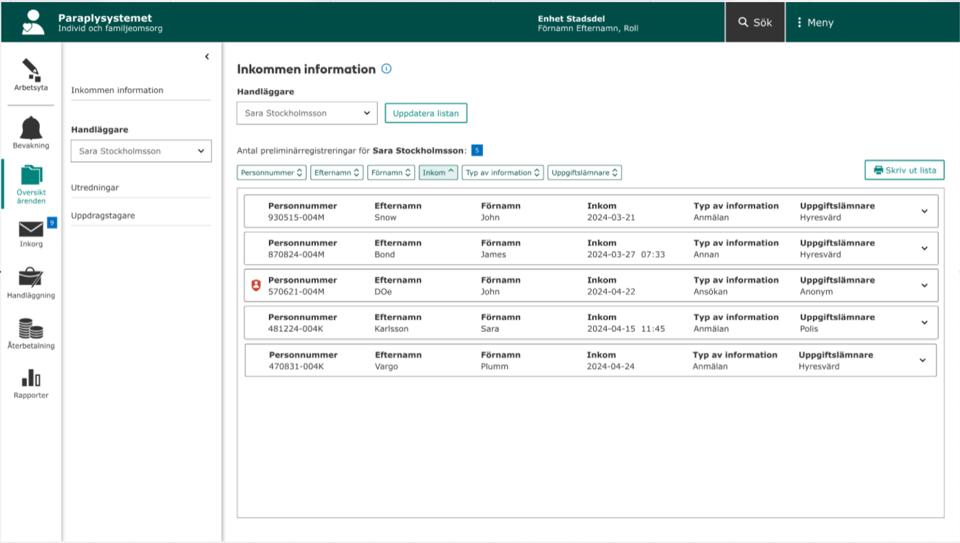Expand the Karlsson Sara row
960x543 pixels.
pos(924,323)
